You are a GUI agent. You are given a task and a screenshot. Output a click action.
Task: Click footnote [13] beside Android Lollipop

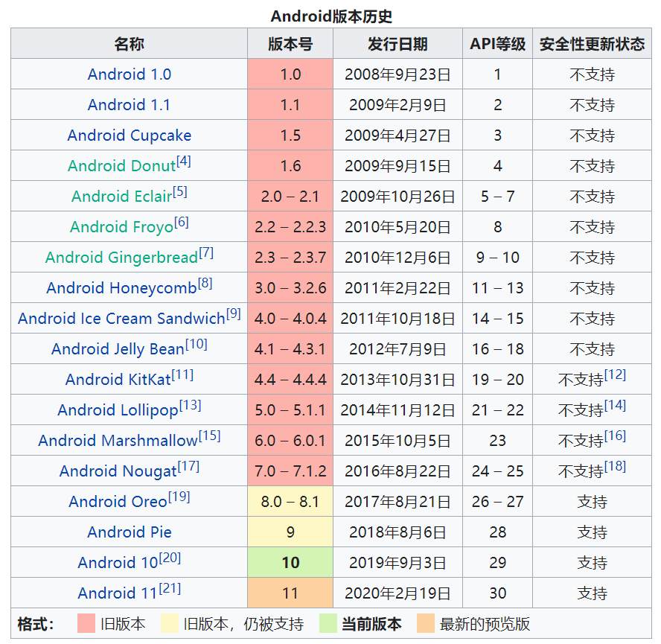coord(190,405)
